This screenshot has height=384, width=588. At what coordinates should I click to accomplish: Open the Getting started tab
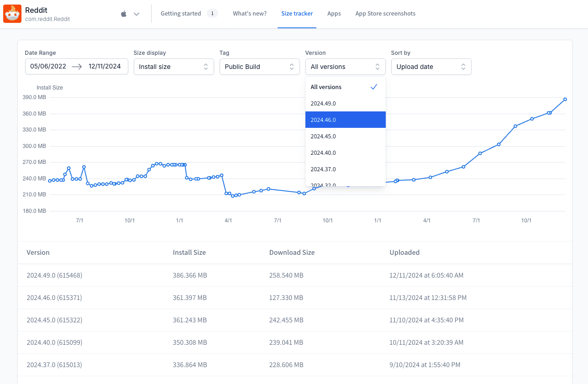tap(180, 13)
